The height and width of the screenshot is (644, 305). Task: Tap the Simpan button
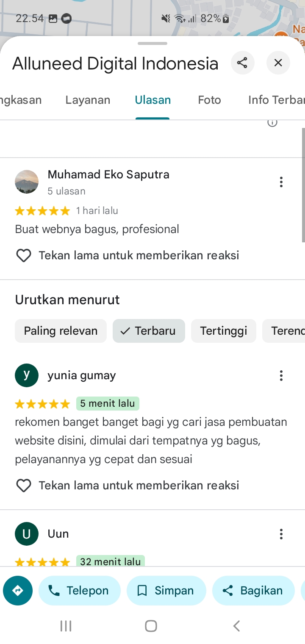click(166, 591)
